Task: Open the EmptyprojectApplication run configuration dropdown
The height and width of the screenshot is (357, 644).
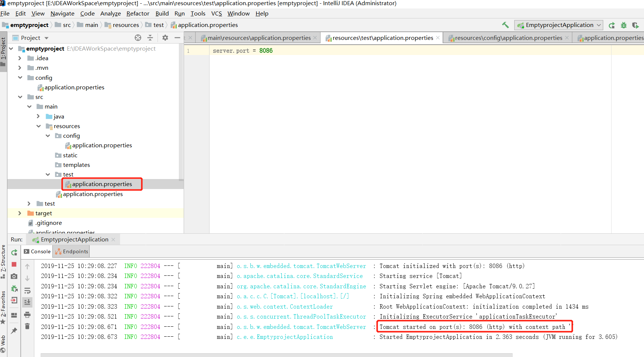Action: tap(559, 25)
